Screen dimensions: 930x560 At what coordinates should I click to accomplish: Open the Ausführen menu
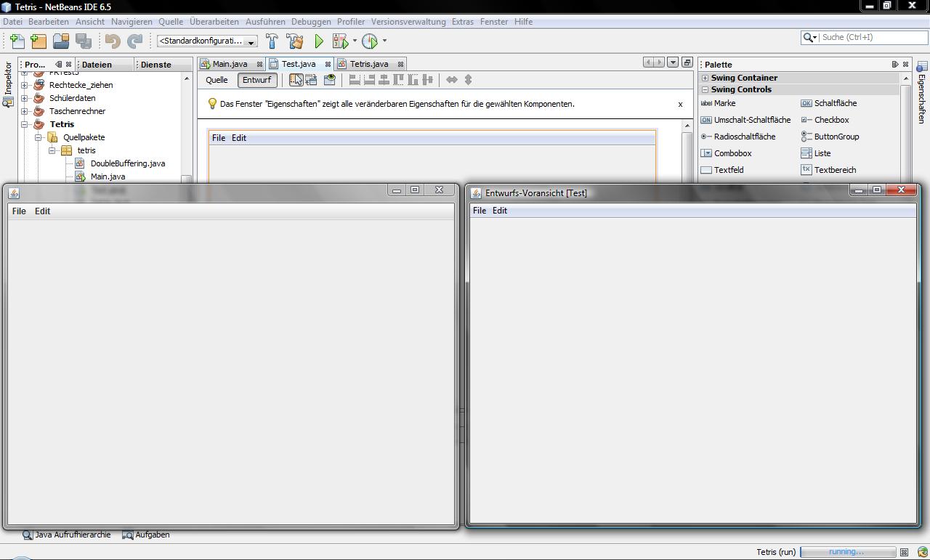(265, 22)
